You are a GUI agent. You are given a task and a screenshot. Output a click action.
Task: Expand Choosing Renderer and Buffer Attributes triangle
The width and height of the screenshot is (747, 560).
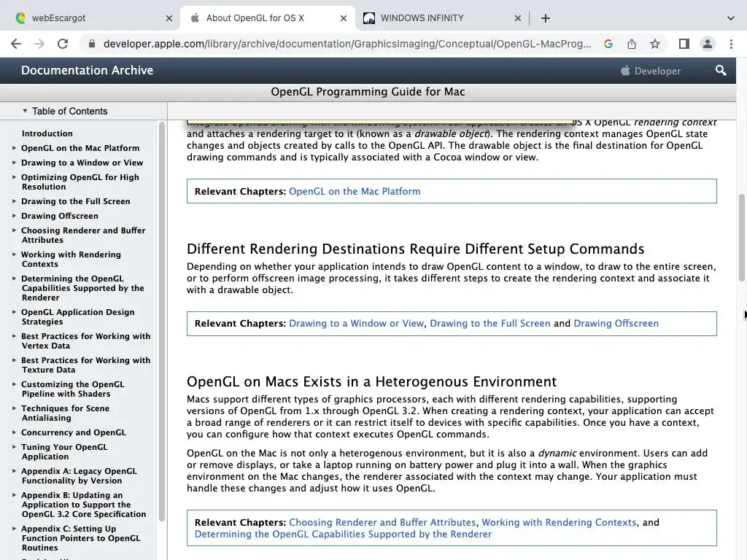tap(15, 230)
